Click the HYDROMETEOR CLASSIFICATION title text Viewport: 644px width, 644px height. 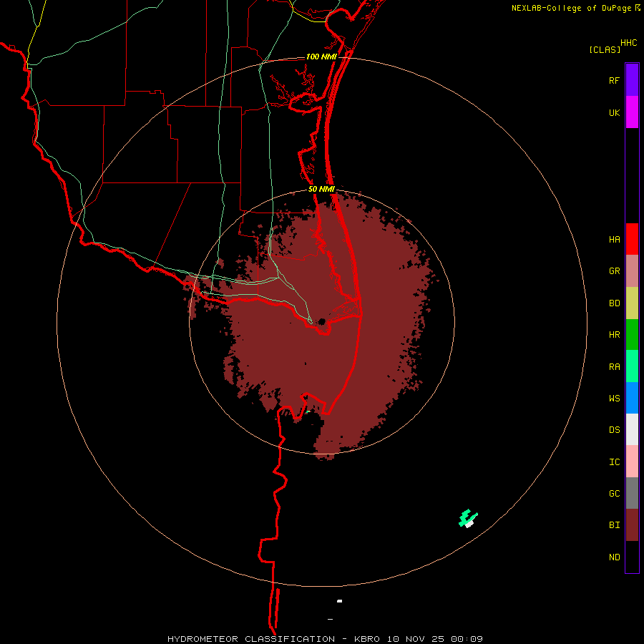tap(251, 639)
